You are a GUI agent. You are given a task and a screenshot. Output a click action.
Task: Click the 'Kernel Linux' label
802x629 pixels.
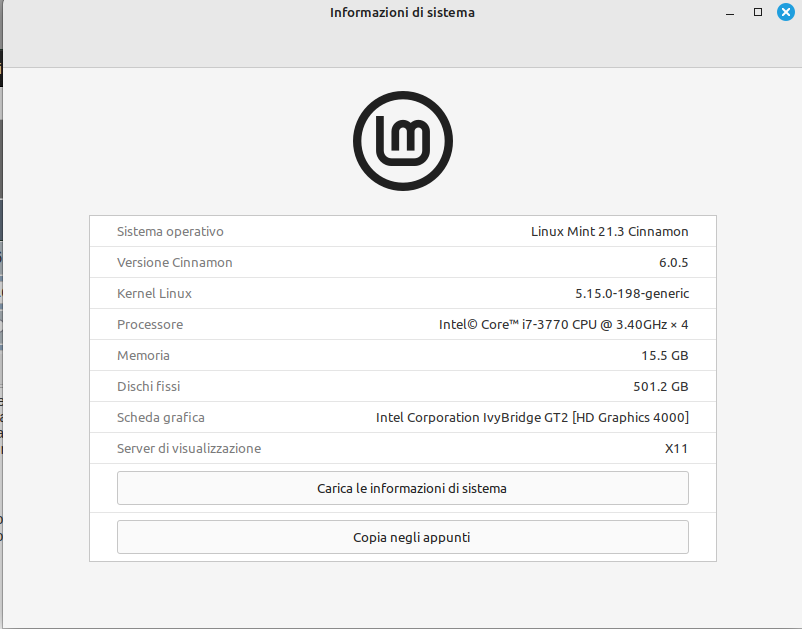[154, 294]
